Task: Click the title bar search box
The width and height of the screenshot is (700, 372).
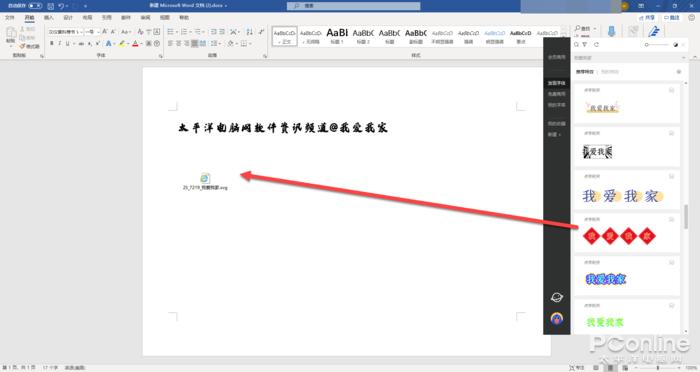Action: point(354,6)
